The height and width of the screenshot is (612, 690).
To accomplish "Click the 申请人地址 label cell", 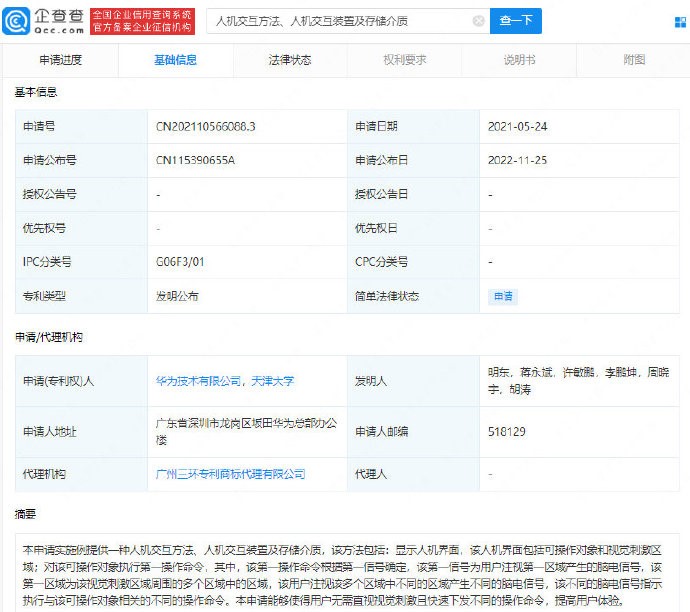I will (81, 432).
